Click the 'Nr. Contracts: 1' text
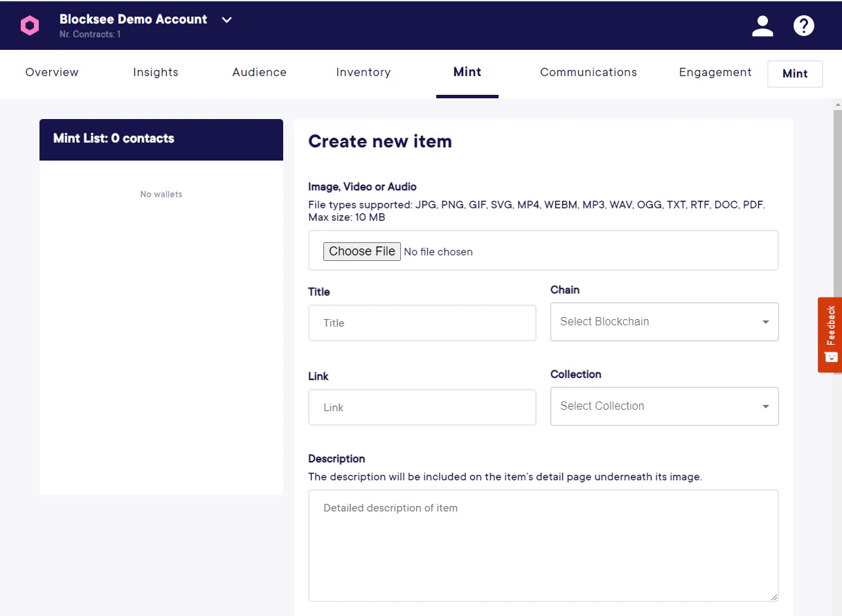Image resolution: width=842 pixels, height=616 pixels. click(x=90, y=35)
